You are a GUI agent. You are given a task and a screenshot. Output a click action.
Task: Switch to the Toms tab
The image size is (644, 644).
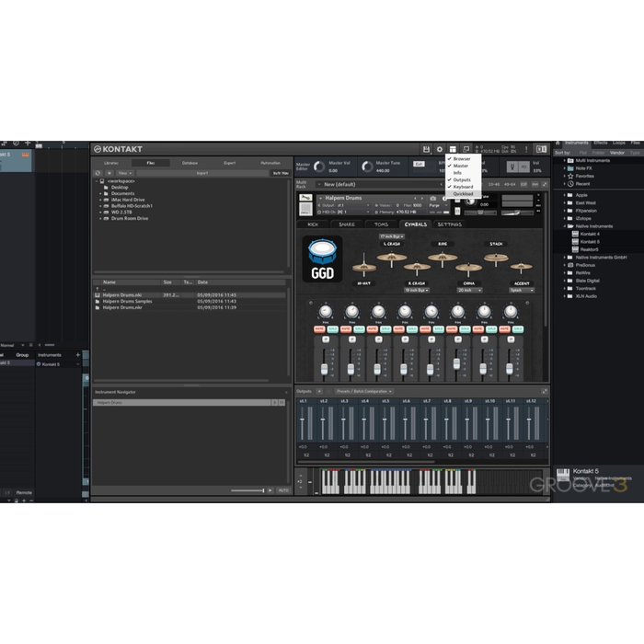381,224
